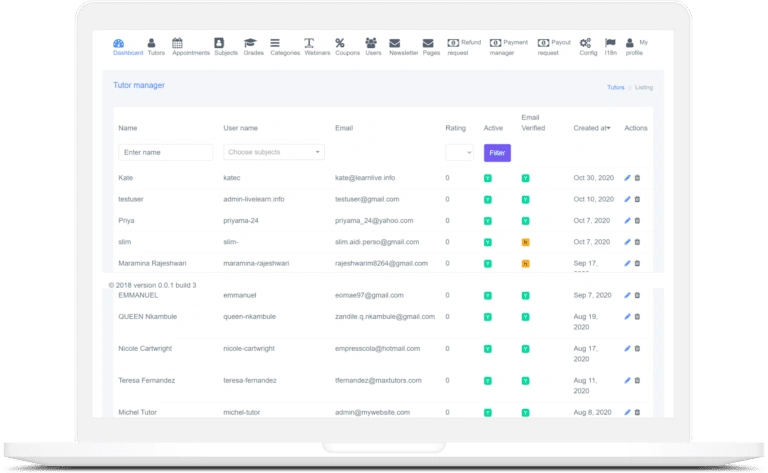Viewport: 768px width, 473px height.
Task: Delete tutor Kate with trash icon
Action: (x=637, y=178)
